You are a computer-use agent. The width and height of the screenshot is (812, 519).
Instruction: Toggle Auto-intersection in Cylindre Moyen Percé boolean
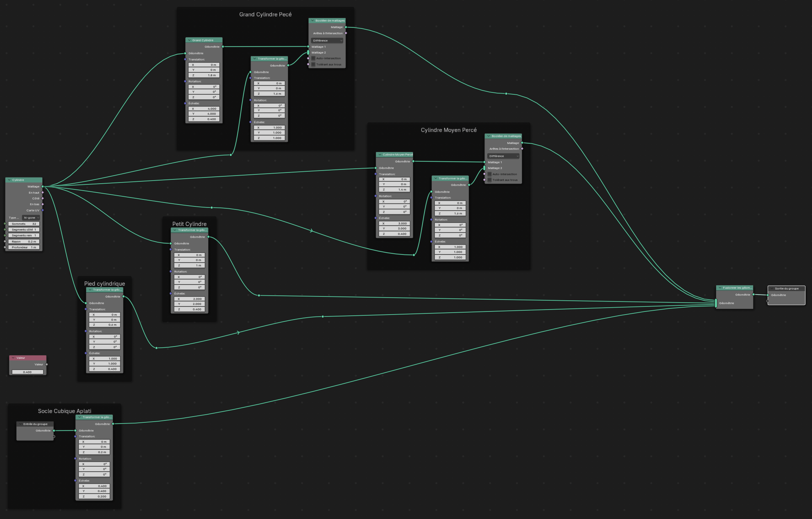click(x=490, y=174)
